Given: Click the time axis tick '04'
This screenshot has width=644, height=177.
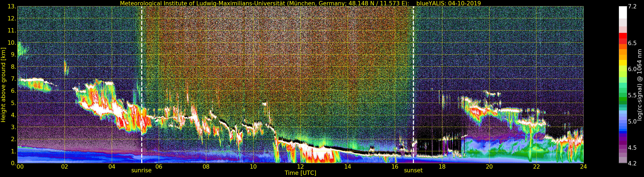Looking at the screenshot, I should click(112, 167).
